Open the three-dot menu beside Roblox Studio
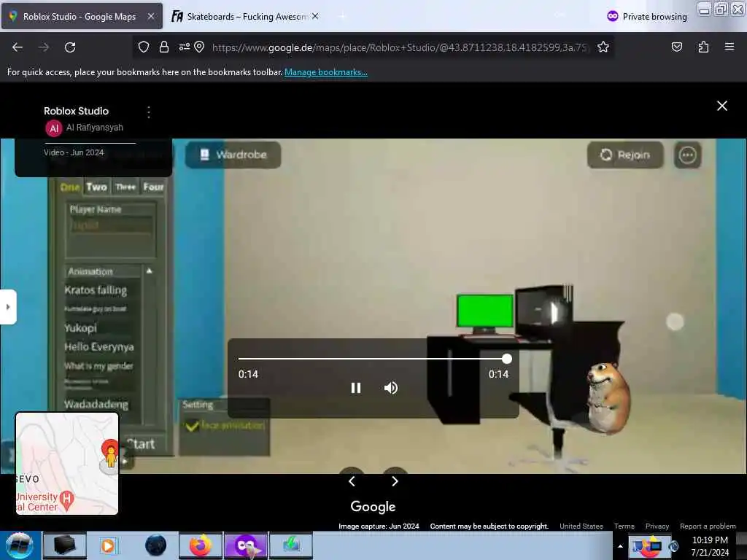Screen dimensions: 747x560 pos(149,112)
